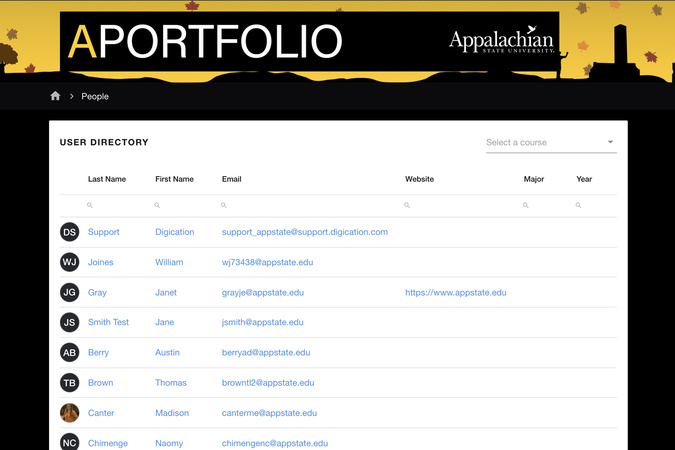Sort by Website column header
Screen dimensions: 675x450
(x=419, y=179)
